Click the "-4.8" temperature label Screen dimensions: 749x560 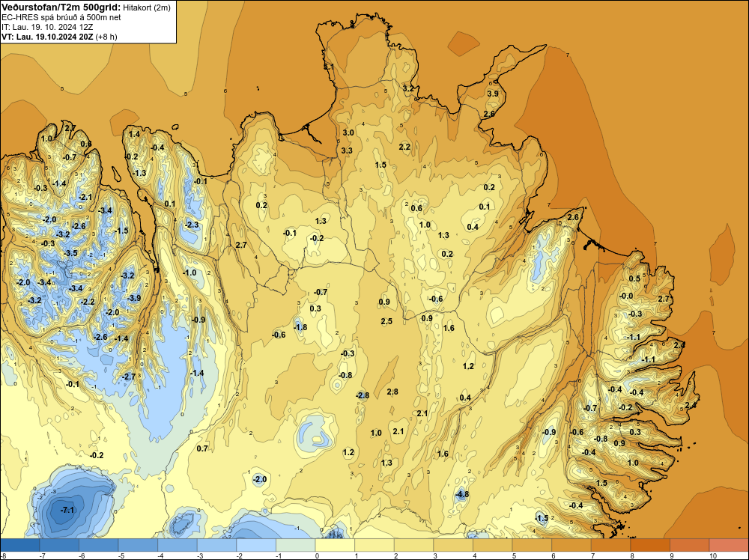click(461, 495)
